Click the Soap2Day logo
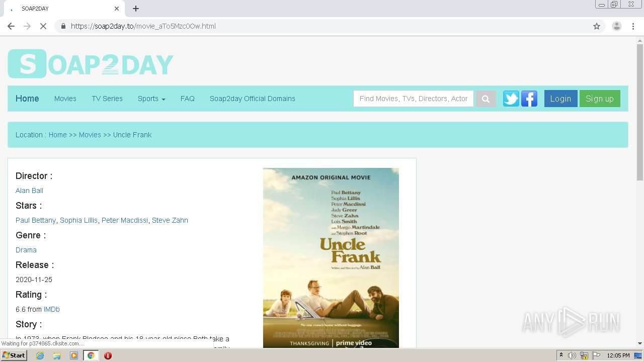This screenshot has width=644, height=362. 91,64
